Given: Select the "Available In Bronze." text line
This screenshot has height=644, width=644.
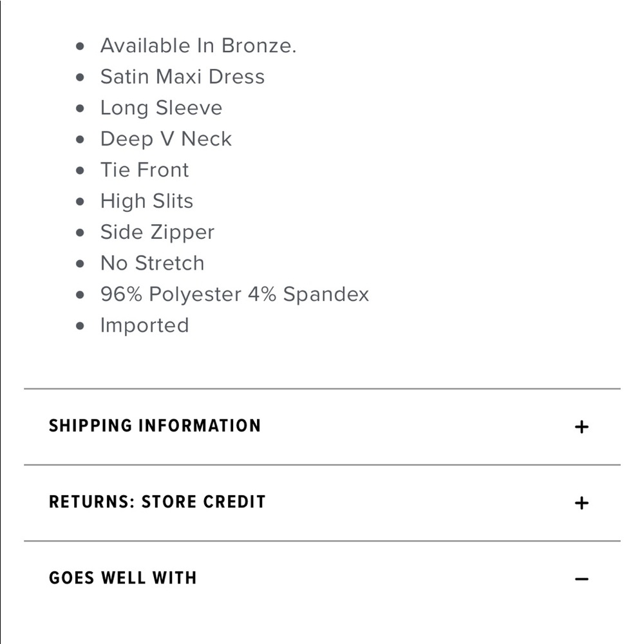Looking at the screenshot, I should pyautogui.click(x=198, y=45).
